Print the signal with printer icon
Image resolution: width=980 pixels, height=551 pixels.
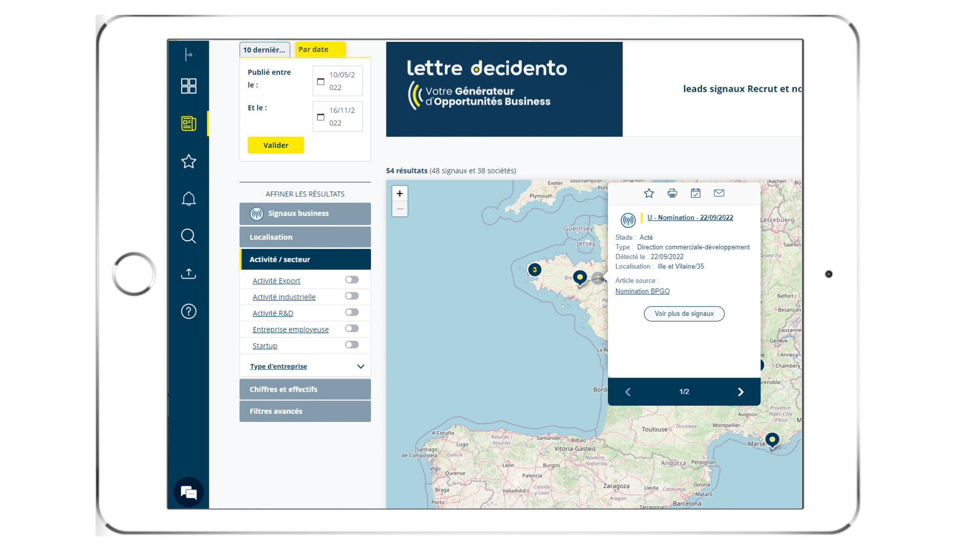672,193
